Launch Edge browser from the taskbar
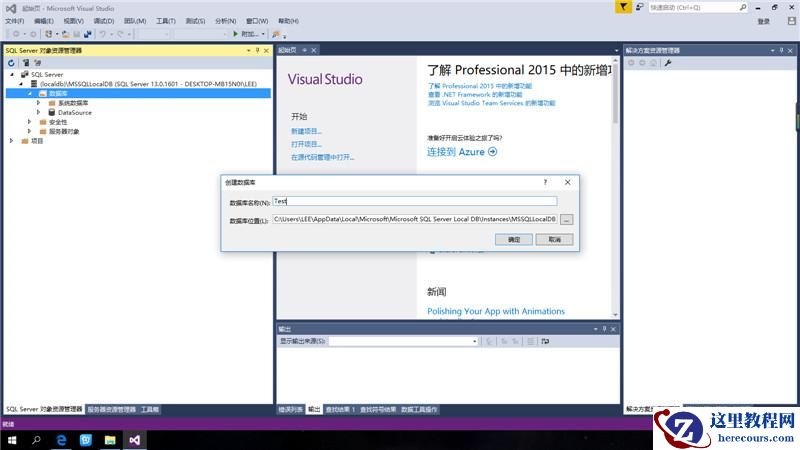The image size is (800, 450). [x=61, y=440]
